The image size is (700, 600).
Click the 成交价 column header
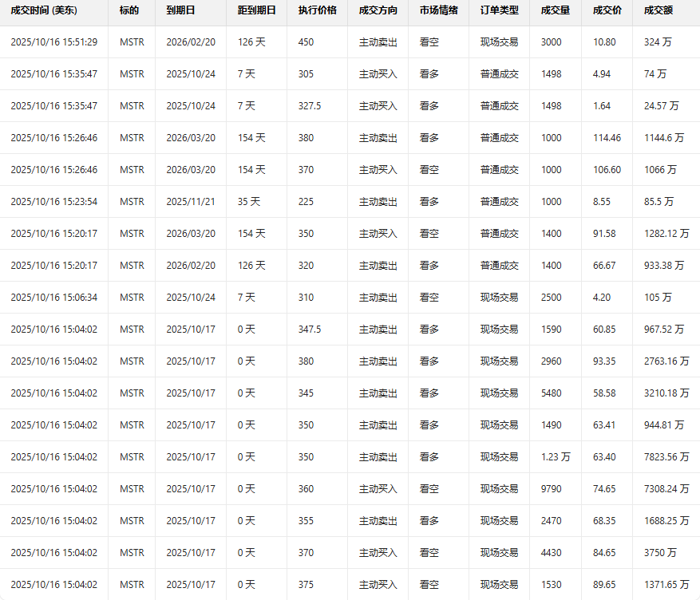(x=607, y=10)
